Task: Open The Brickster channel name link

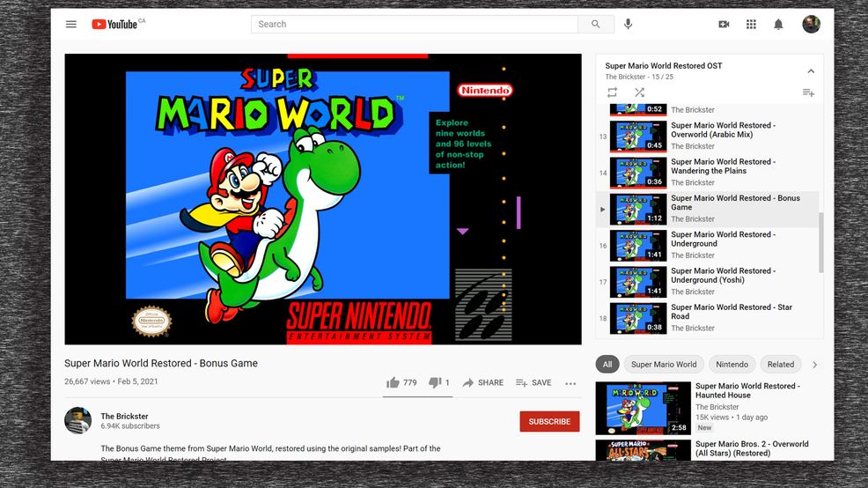Action: 124,416
